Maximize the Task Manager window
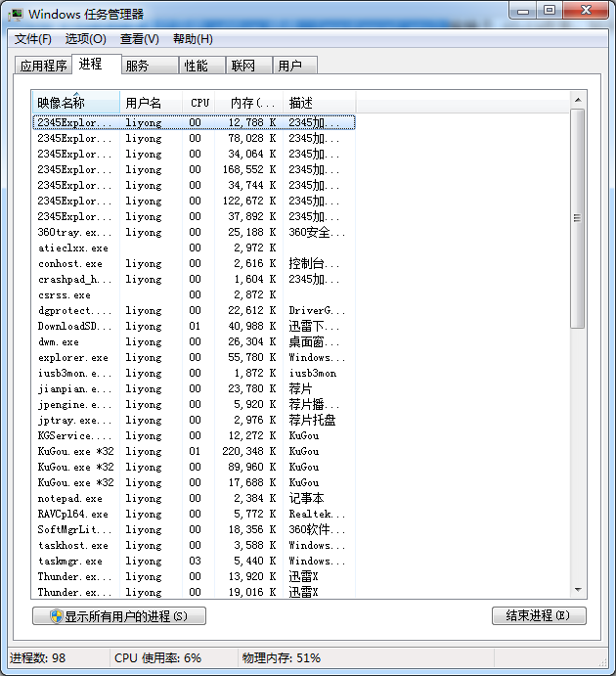Image resolution: width=616 pixels, height=676 pixels. coord(550,11)
